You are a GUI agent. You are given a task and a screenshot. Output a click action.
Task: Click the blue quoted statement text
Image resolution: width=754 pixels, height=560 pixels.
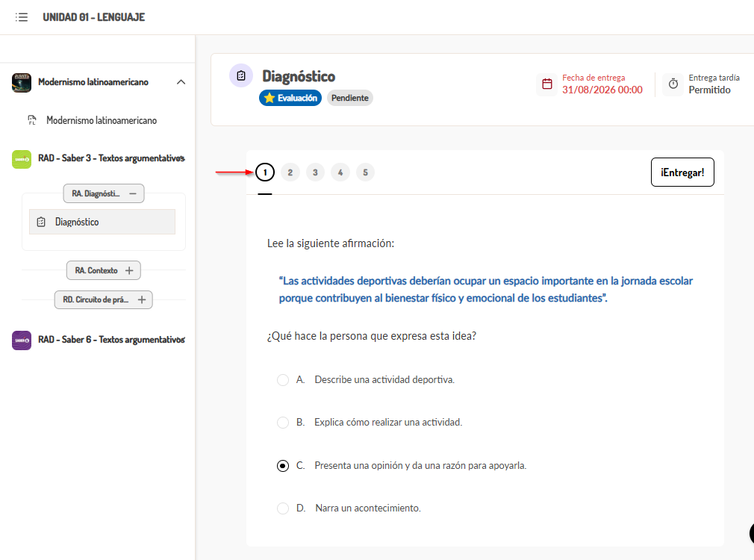coord(486,289)
